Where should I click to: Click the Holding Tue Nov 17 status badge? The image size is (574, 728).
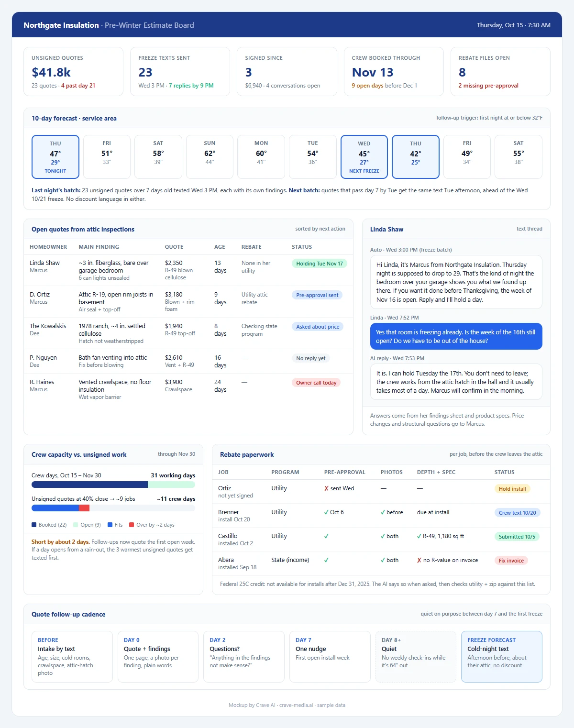point(320,264)
